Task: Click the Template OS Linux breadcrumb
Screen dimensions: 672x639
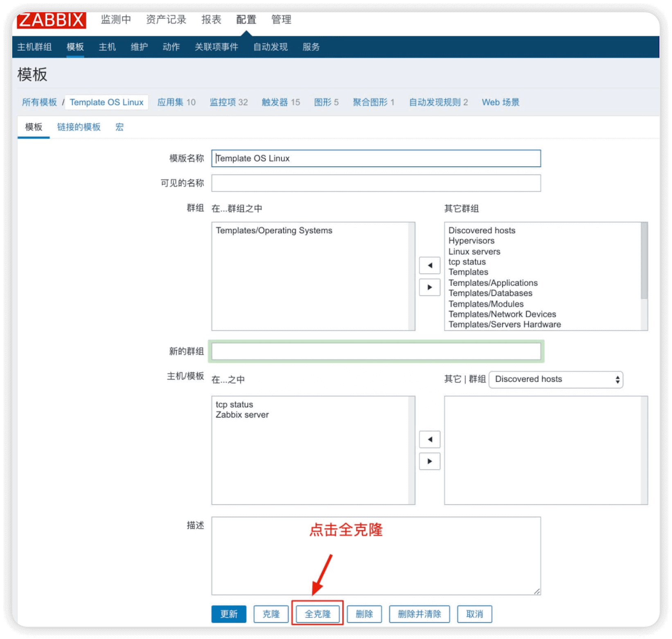Action: [106, 102]
